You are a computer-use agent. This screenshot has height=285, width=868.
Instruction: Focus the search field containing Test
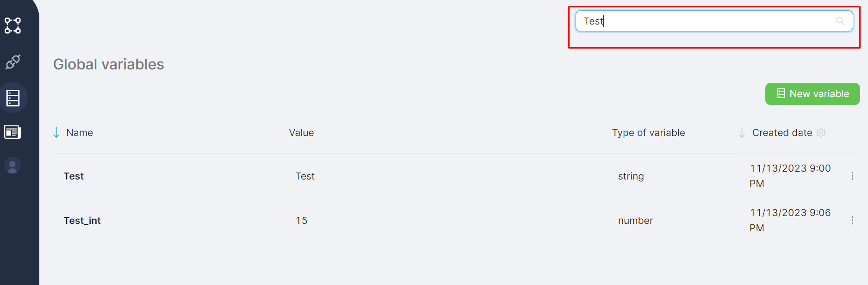tap(708, 21)
